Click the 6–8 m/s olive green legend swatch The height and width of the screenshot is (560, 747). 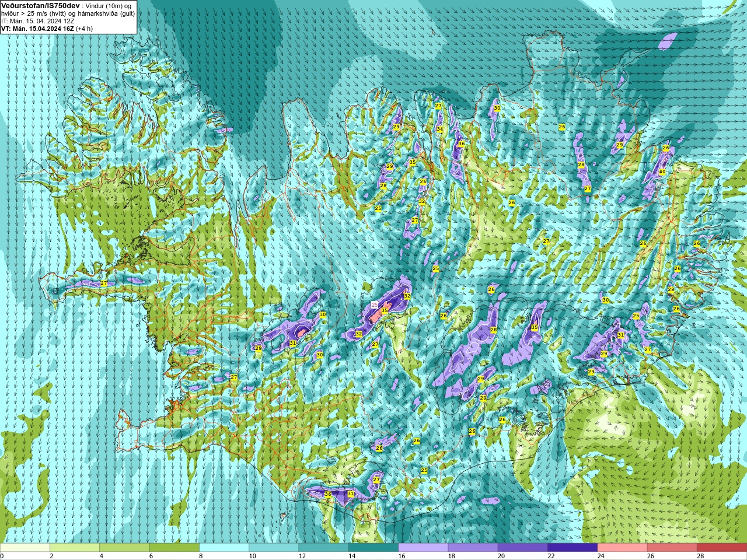point(174,548)
